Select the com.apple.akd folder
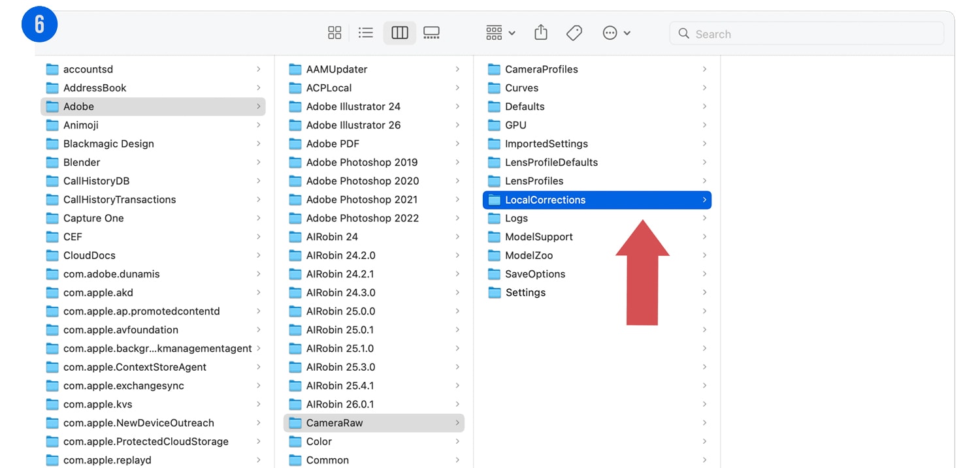This screenshot has height=468, width=980. [153, 292]
